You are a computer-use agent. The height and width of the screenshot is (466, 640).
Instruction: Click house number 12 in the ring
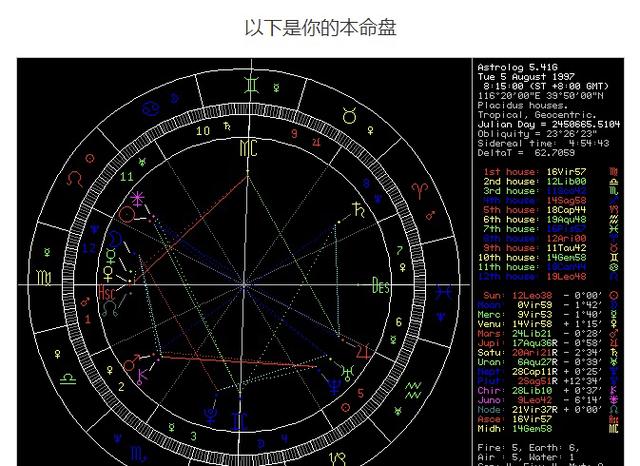89,248
